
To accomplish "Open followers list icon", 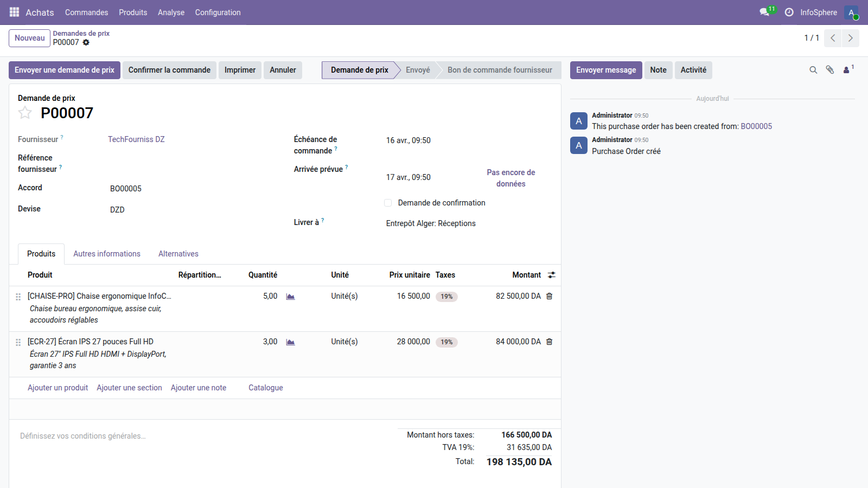I will point(847,70).
